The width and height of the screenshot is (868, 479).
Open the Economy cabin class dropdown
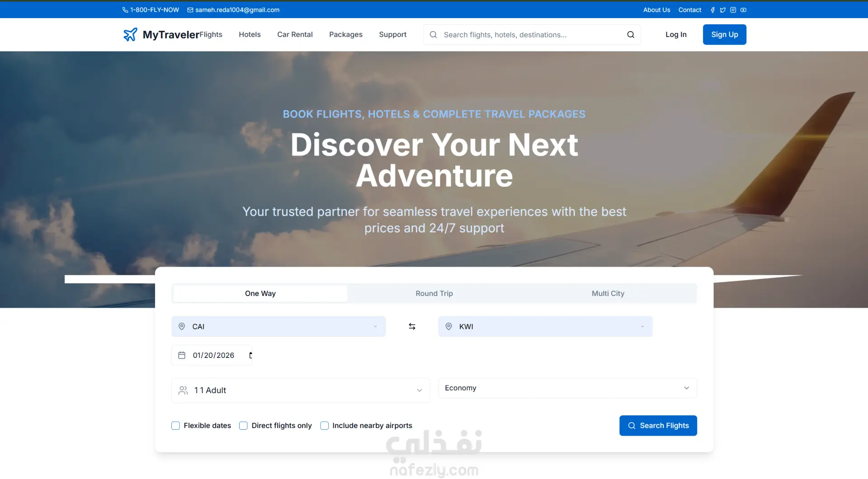coord(567,388)
